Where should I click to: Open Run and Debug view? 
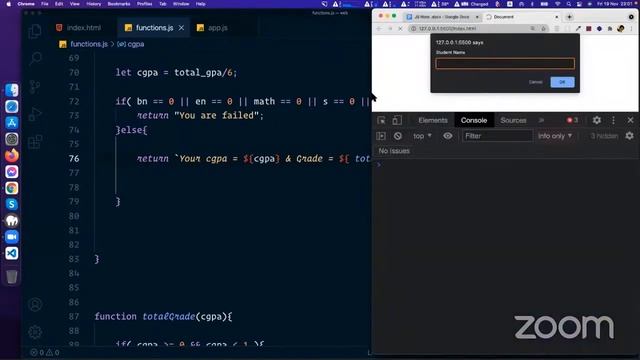click(35, 114)
